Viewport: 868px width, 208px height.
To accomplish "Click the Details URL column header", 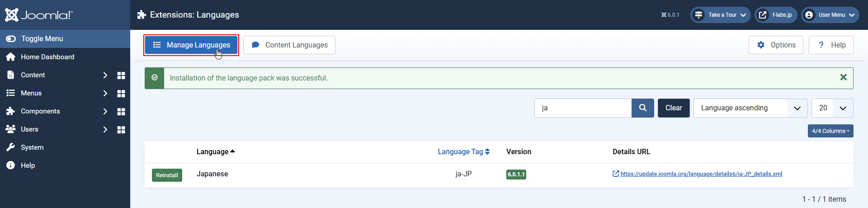I will (x=631, y=152).
